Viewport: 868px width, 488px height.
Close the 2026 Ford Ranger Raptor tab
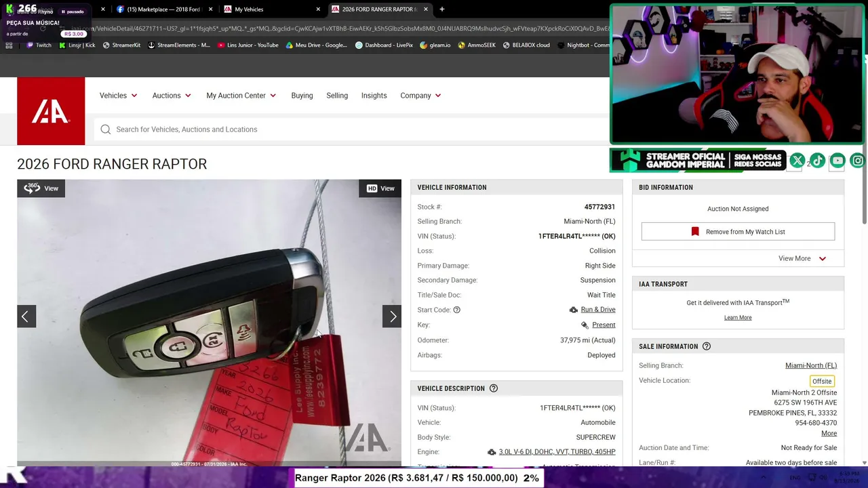coord(426,9)
